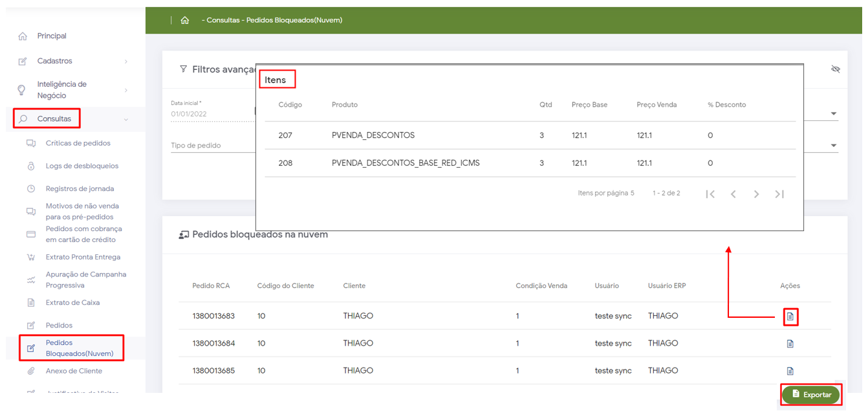The image size is (868, 411).
Task: Open Logs de desbloqueios menu item
Action: pos(81,166)
